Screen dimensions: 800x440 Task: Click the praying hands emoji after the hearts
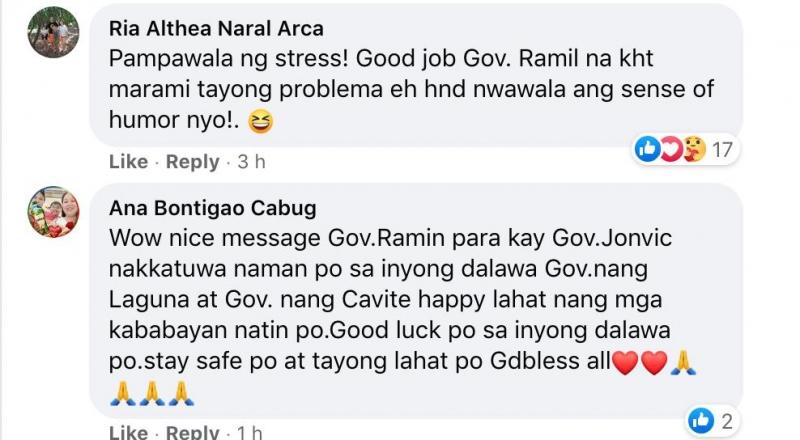coord(683,363)
